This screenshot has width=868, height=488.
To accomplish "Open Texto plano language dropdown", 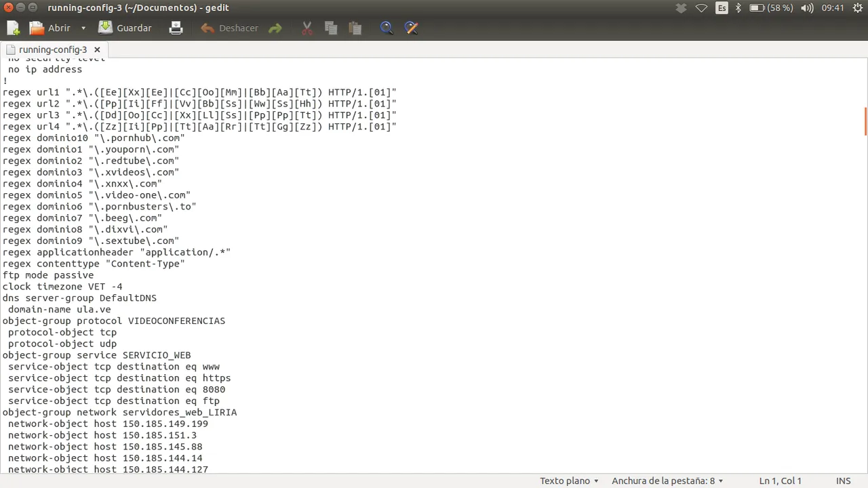I will click(569, 481).
